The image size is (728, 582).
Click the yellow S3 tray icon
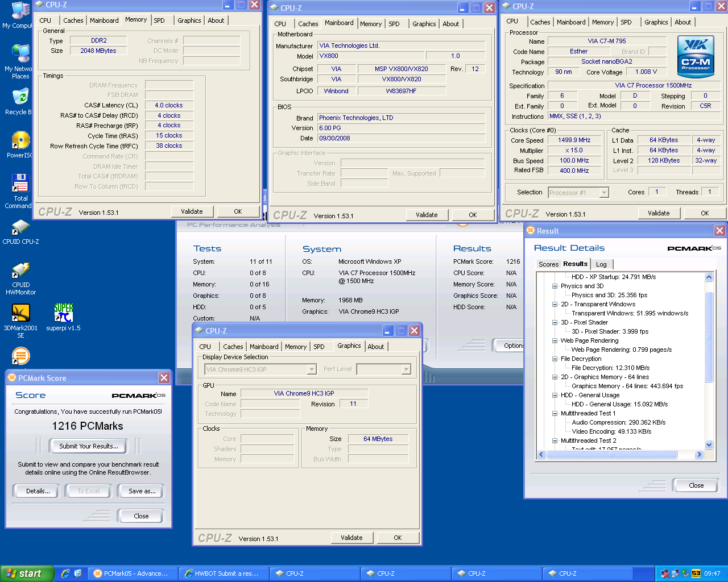click(x=696, y=573)
